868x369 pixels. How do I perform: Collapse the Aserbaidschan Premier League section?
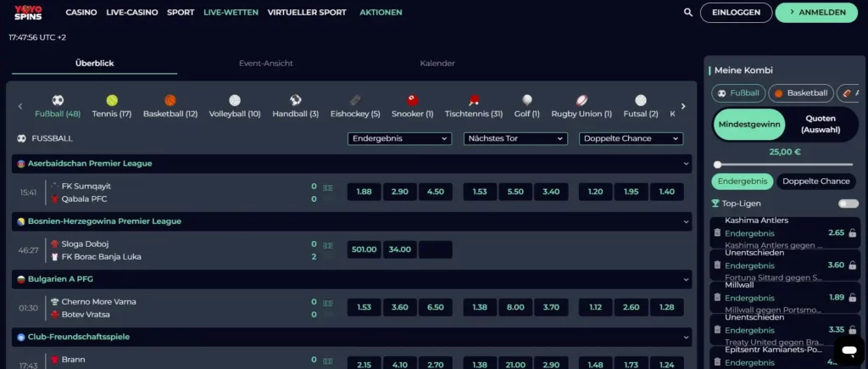coord(687,164)
